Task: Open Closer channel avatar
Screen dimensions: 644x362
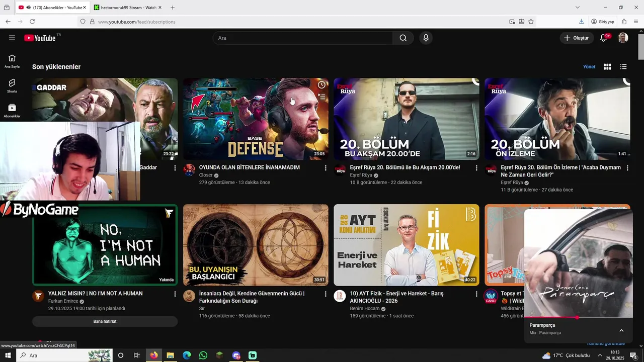Action: [x=189, y=169]
